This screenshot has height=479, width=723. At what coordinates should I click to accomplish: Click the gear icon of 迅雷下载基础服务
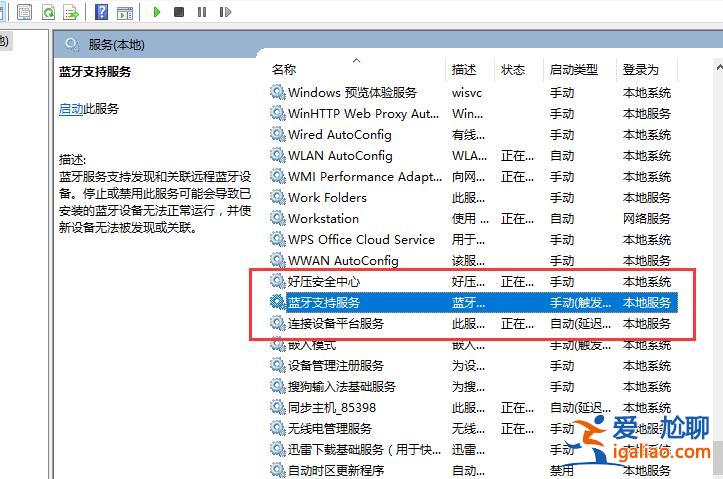coord(278,449)
